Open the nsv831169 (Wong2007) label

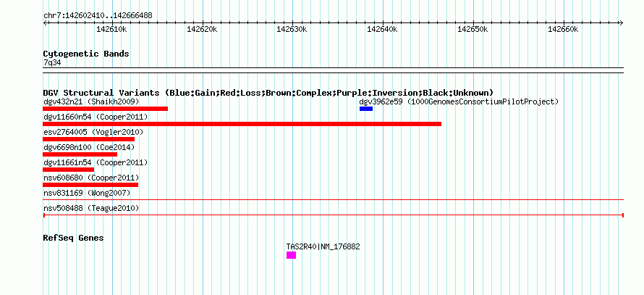click(x=87, y=193)
